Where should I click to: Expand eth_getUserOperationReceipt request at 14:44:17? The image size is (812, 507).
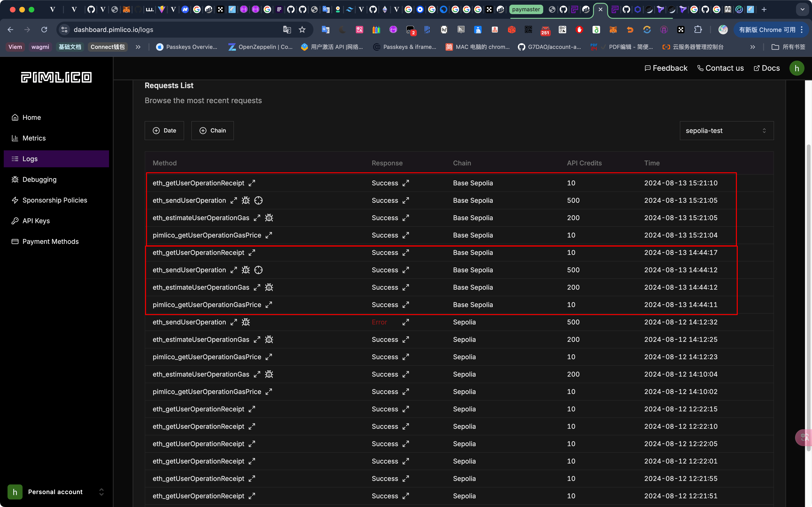(252, 253)
